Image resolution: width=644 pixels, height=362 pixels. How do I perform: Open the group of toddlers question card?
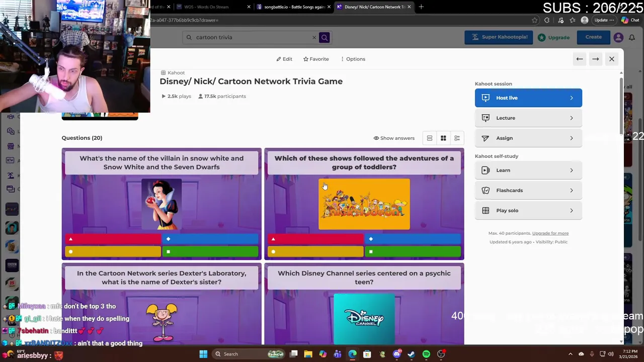pyautogui.click(x=364, y=204)
